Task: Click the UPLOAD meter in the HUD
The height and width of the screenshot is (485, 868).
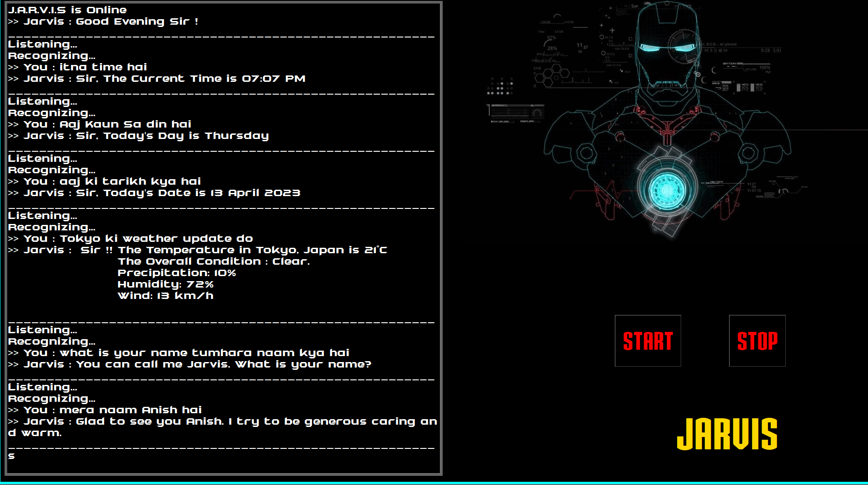Action: pos(503,121)
